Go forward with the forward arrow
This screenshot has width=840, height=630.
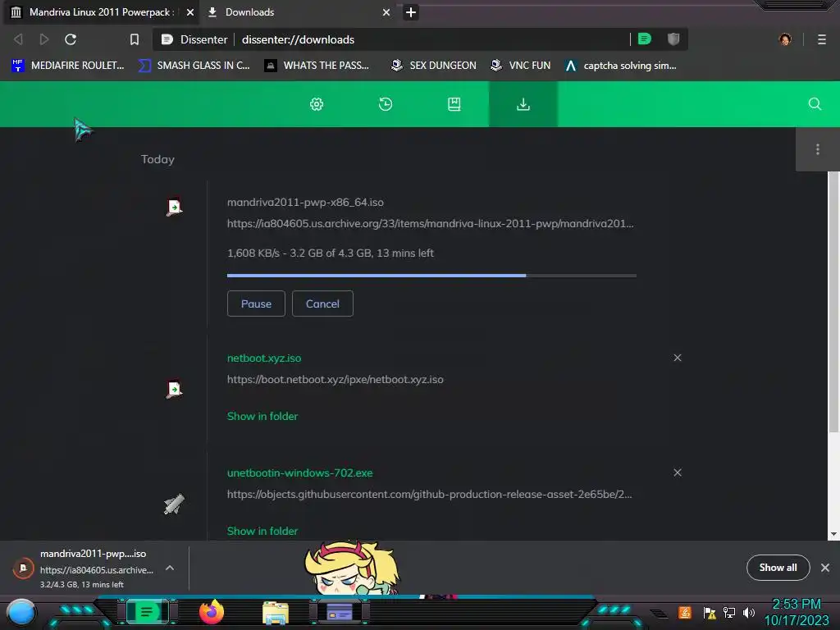pyautogui.click(x=44, y=39)
